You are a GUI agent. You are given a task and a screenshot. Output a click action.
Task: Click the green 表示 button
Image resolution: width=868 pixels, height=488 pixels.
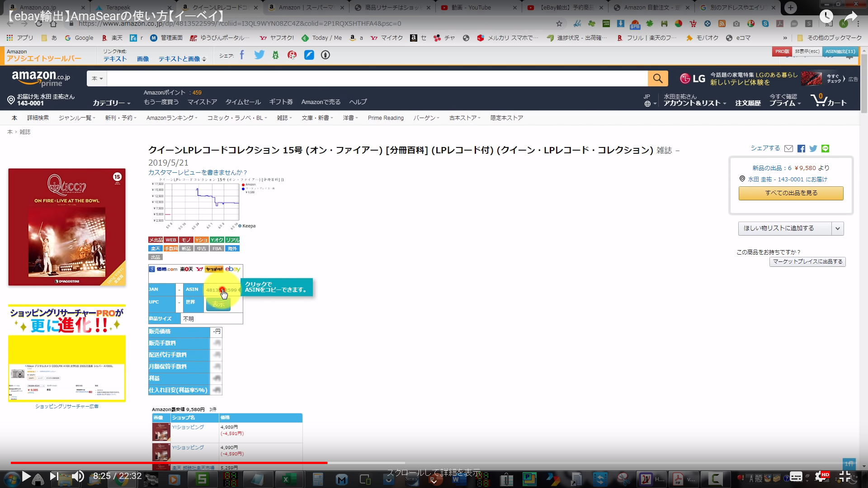pyautogui.click(x=218, y=304)
